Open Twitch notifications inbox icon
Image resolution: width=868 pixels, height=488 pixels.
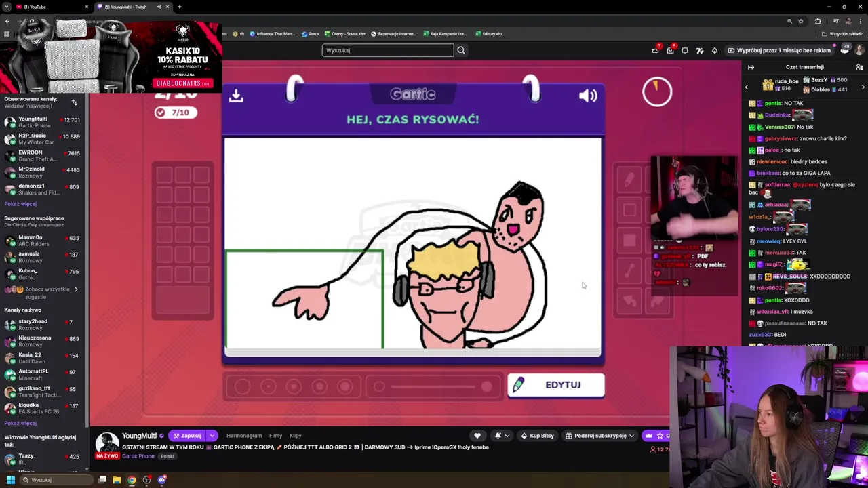[x=670, y=50]
